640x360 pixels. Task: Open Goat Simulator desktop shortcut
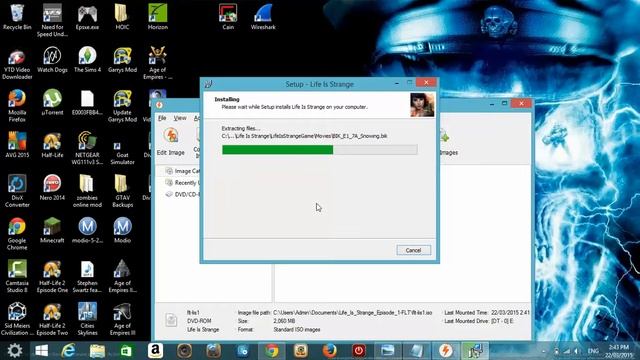(x=122, y=152)
